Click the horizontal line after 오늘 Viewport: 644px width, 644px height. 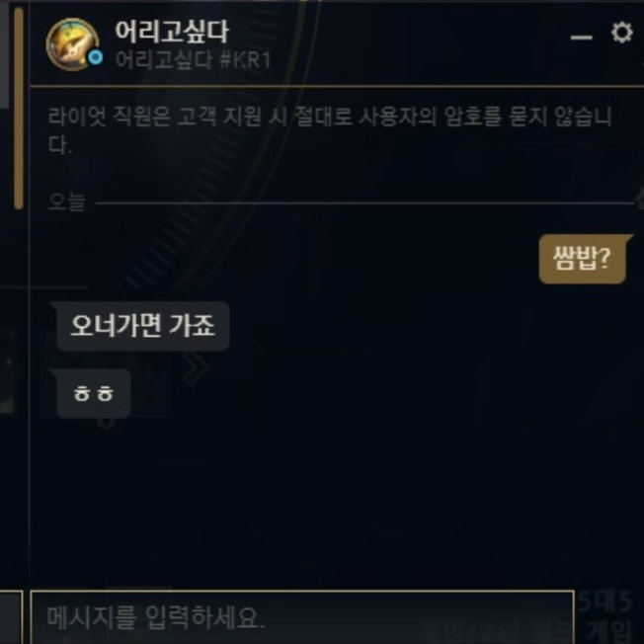click(364, 202)
